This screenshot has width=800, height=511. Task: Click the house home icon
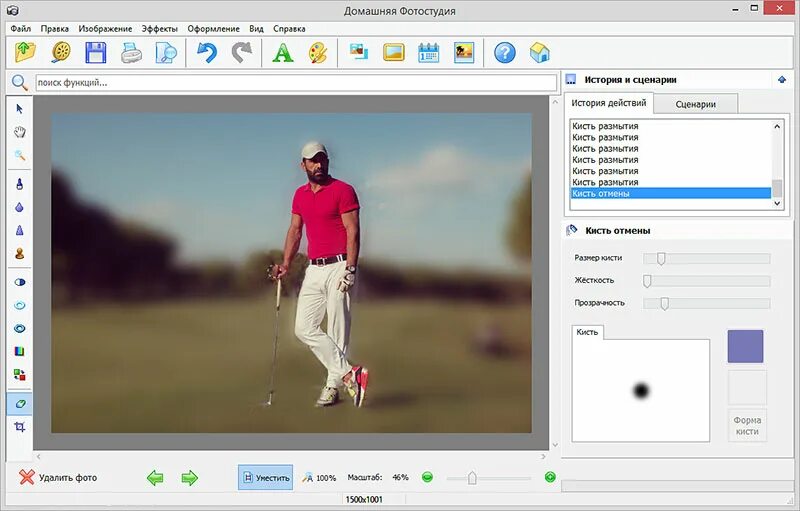tap(539, 53)
